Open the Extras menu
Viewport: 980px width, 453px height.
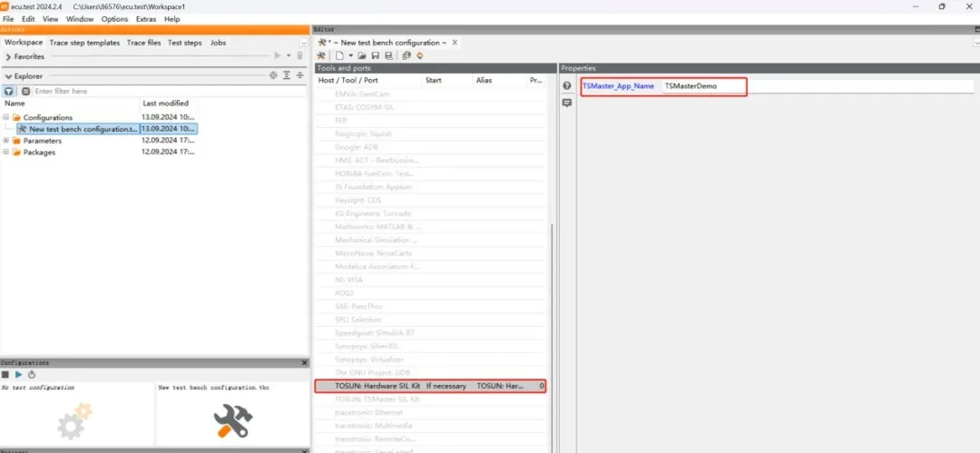[145, 19]
